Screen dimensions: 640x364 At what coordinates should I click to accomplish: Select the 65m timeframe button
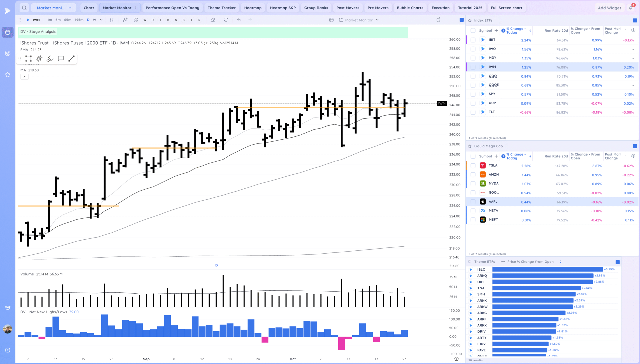[67, 20]
